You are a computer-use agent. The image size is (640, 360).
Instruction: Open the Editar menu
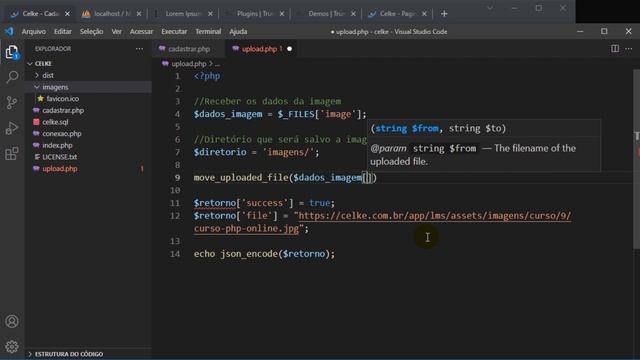click(x=62, y=31)
